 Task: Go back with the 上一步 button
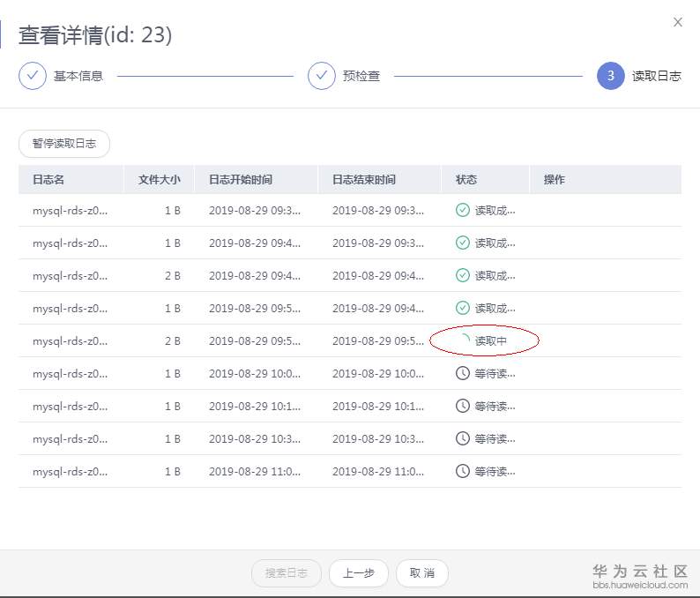[x=359, y=573]
